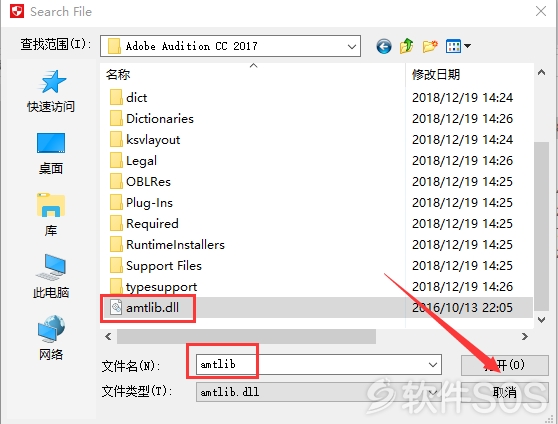The height and width of the screenshot is (424, 558).
Task: Jump to 桌面 desktop location
Action: pos(51,154)
